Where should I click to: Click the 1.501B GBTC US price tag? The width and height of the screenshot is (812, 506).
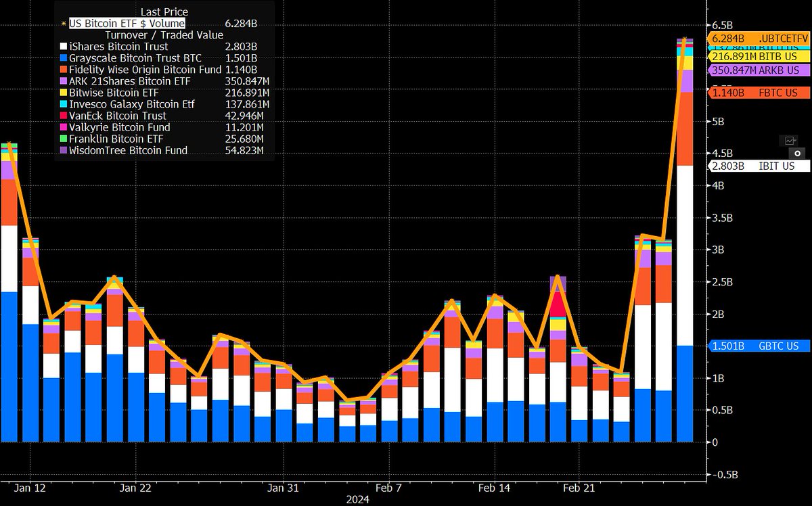pos(758,346)
